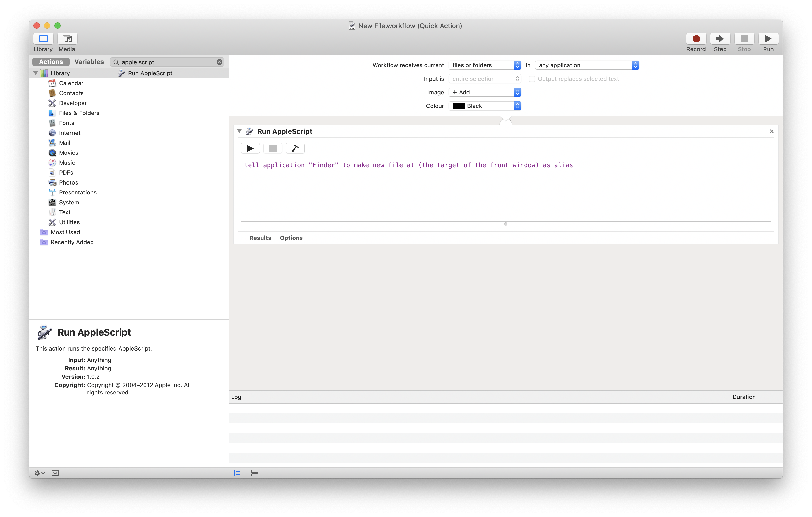Image resolution: width=812 pixels, height=517 pixels.
Task: Collapse the Run AppleScript action
Action: tap(239, 131)
